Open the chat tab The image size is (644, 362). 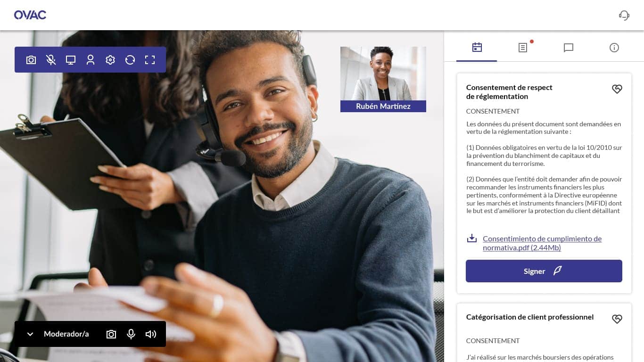click(569, 47)
